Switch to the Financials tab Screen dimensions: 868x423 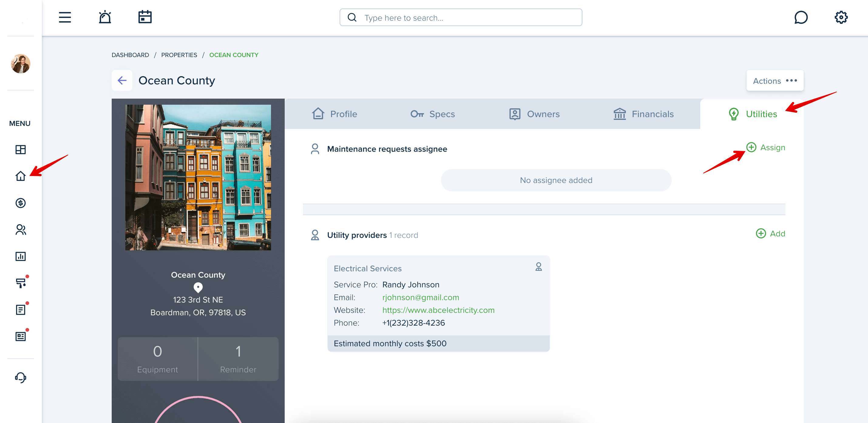643,114
